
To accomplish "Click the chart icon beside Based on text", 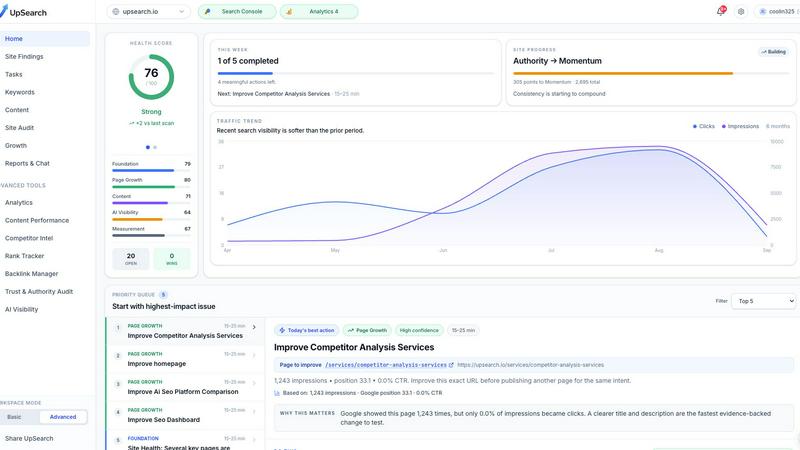I will point(277,393).
